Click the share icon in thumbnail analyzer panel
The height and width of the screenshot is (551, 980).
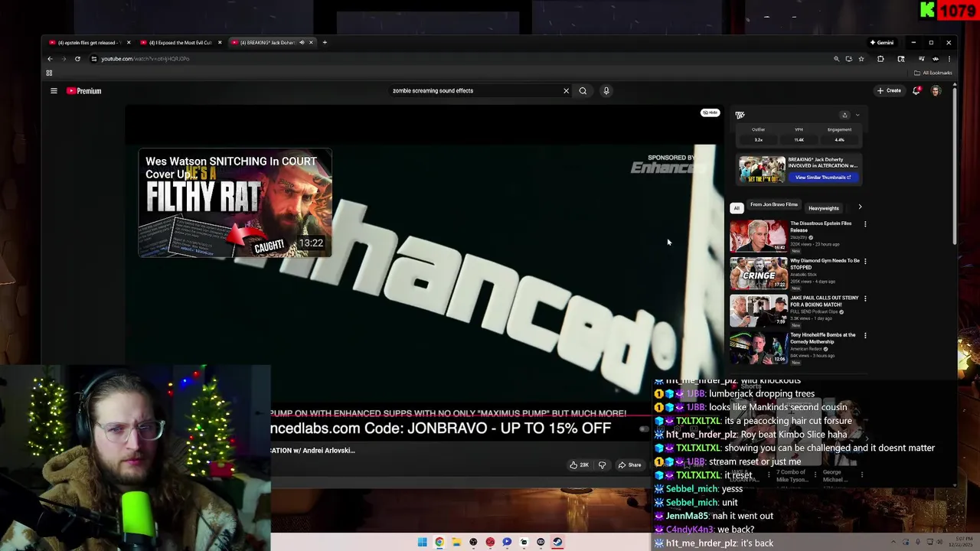click(844, 116)
